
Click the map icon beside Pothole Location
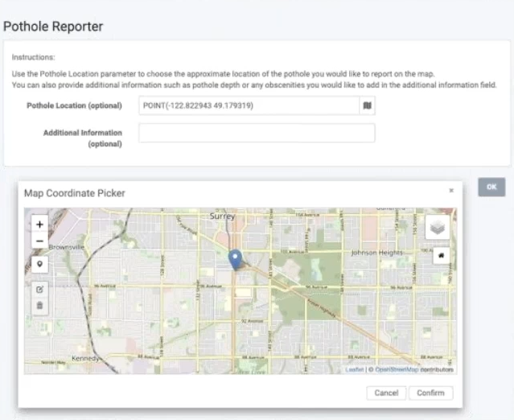tap(367, 105)
